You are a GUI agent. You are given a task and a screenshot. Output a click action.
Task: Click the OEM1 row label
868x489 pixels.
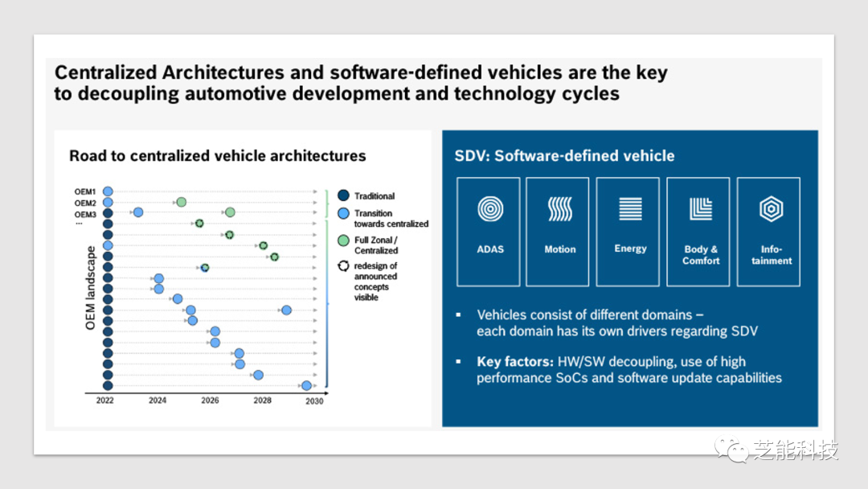(x=85, y=191)
